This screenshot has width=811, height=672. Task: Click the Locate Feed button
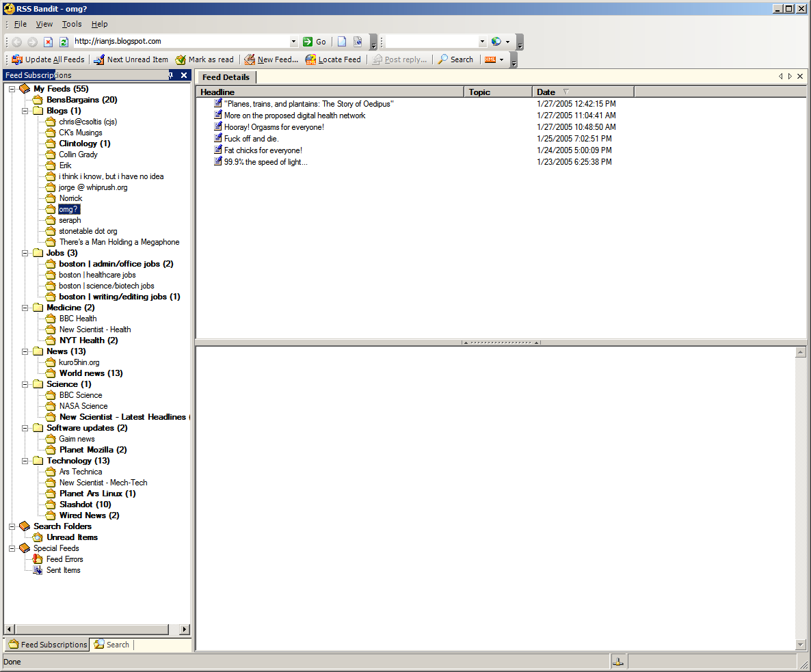333,59
